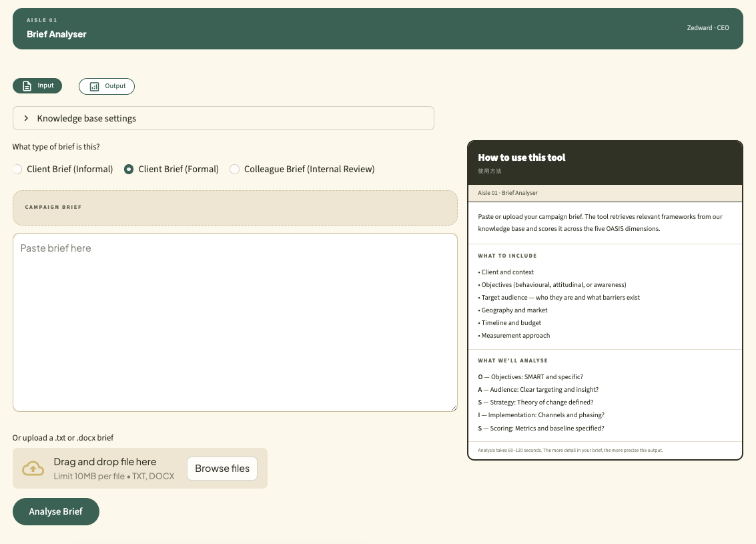Click 'Client and context' list item

506,272
